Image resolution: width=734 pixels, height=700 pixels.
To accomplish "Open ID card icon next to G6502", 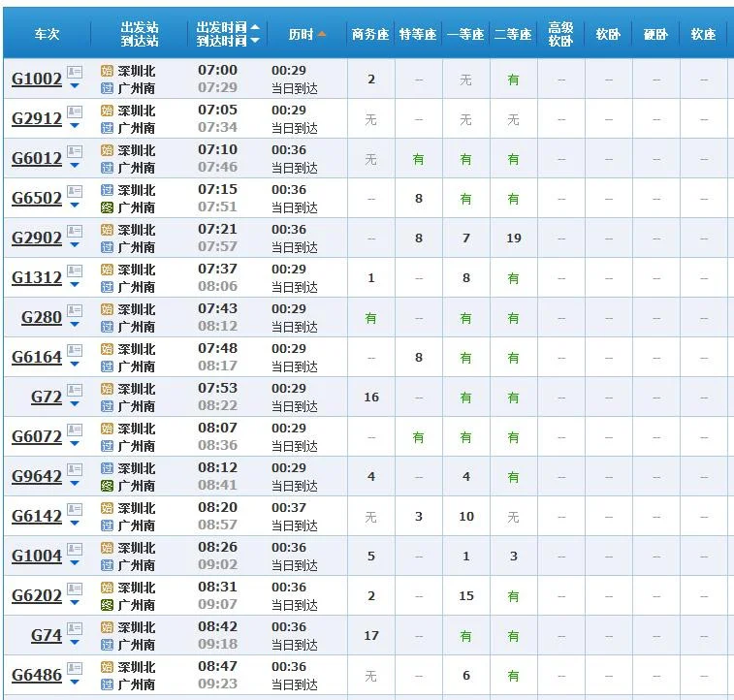I will coord(75,191).
